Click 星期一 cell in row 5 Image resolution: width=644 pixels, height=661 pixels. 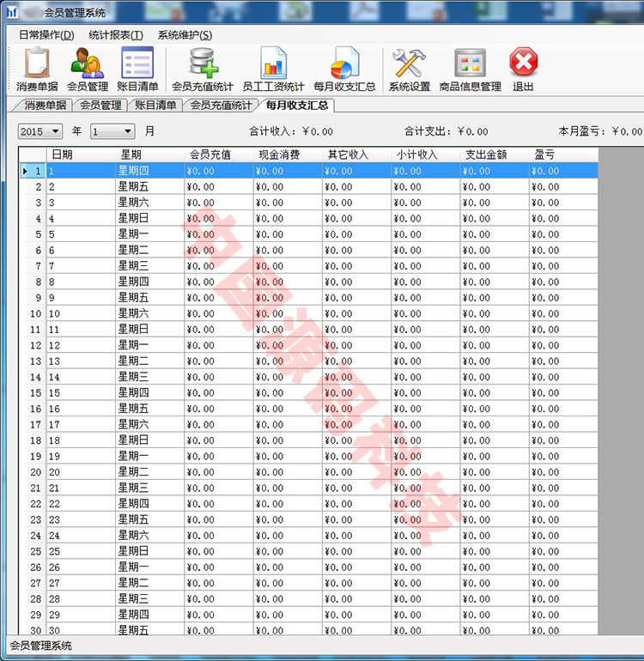click(149, 234)
